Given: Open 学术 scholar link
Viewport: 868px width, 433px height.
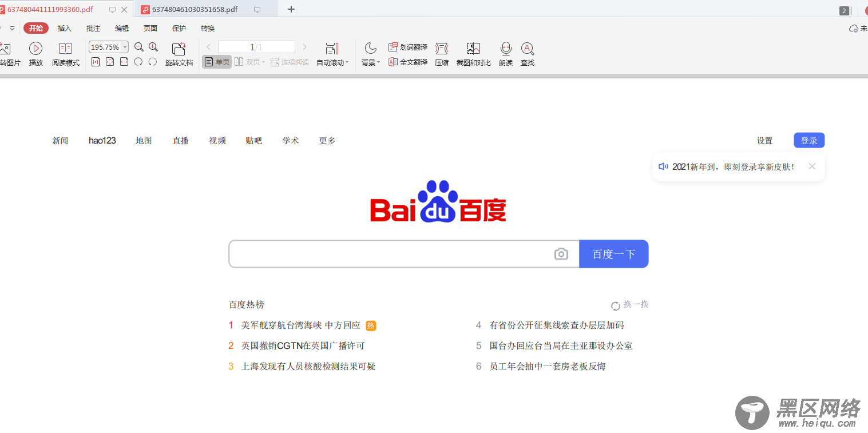Looking at the screenshot, I should (x=291, y=141).
